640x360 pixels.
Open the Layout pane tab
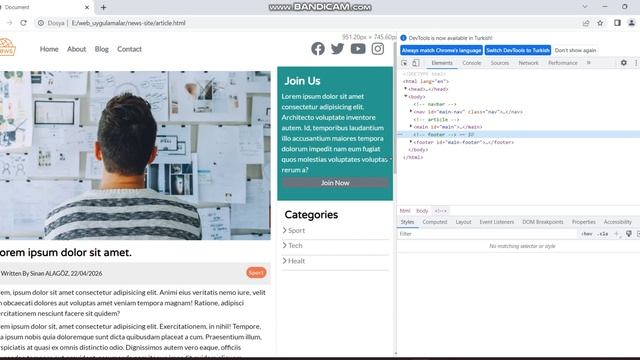(463, 222)
